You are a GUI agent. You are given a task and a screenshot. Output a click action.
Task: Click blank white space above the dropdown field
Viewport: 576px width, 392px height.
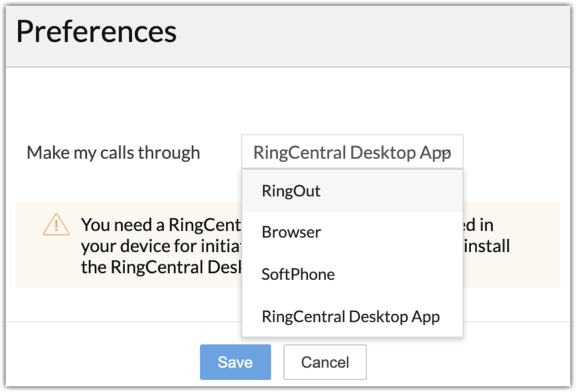pyautogui.click(x=352, y=102)
